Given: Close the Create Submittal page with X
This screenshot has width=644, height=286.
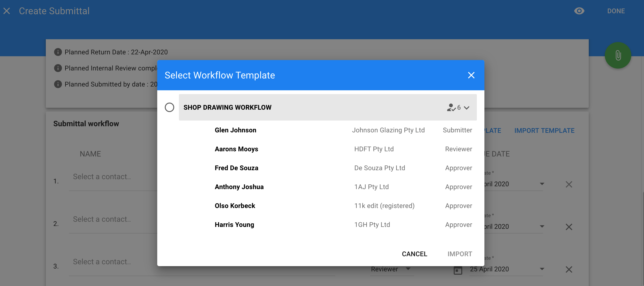Looking at the screenshot, I should tap(7, 11).
